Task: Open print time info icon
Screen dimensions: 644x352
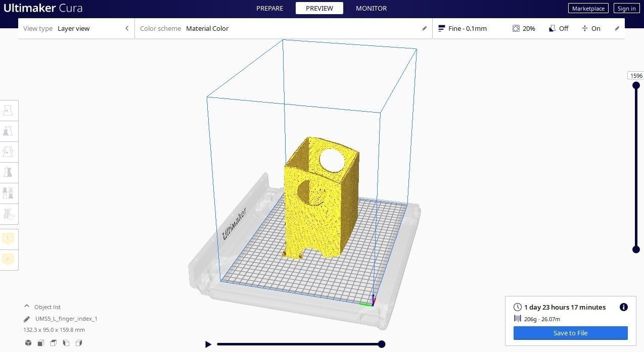Action: pyautogui.click(x=624, y=307)
